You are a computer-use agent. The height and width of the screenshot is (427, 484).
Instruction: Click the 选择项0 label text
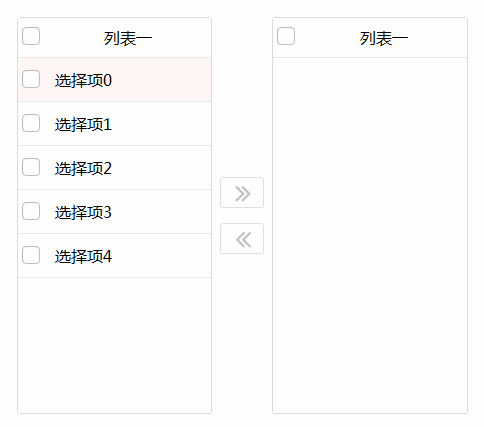point(83,80)
